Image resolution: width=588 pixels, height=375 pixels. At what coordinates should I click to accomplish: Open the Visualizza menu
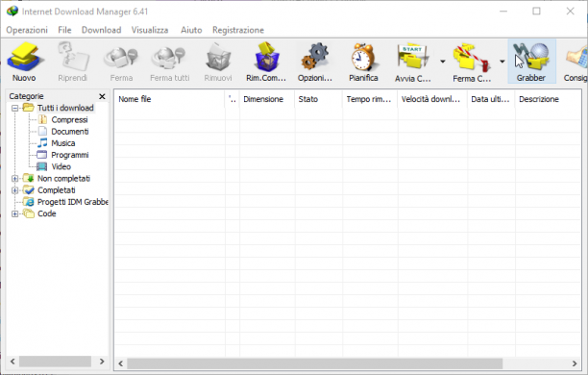150,30
